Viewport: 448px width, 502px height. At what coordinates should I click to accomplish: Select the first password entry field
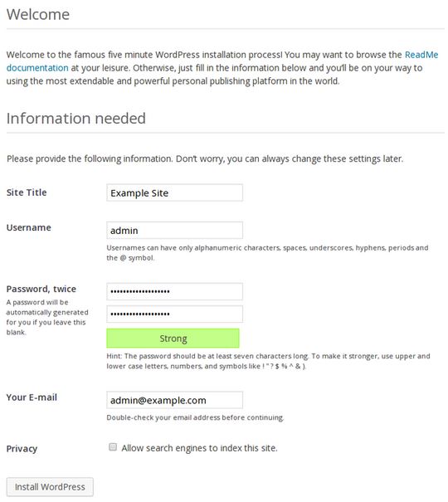[175, 291]
